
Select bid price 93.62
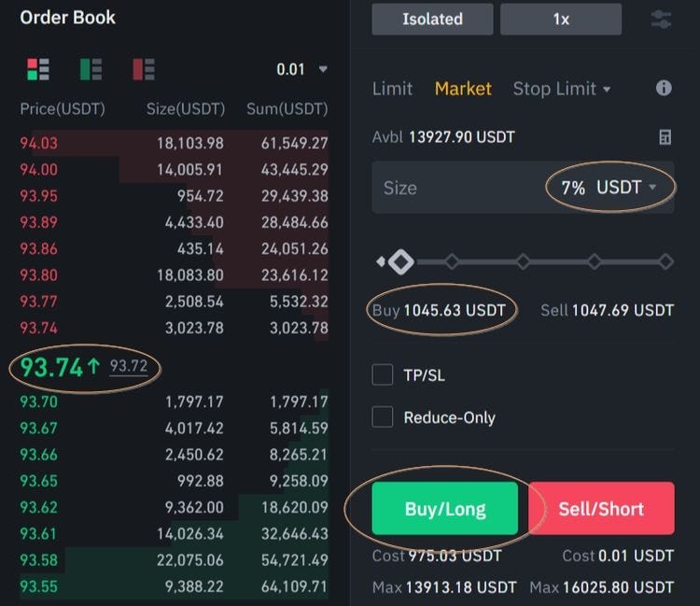tap(39, 507)
